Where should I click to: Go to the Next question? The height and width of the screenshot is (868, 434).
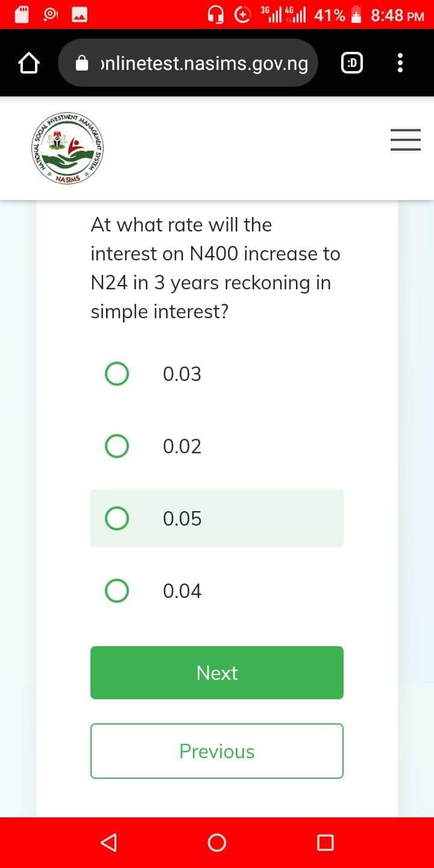click(x=217, y=673)
